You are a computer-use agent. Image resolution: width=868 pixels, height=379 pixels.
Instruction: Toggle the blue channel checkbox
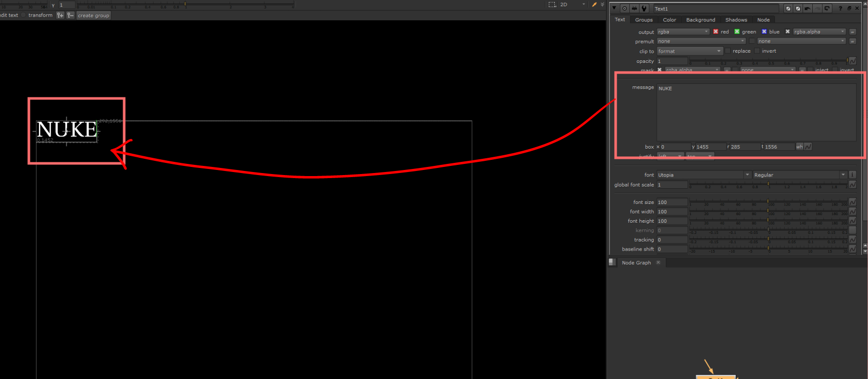(x=764, y=32)
